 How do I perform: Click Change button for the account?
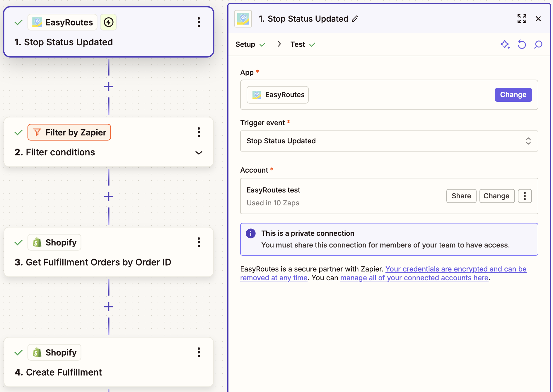pos(497,196)
